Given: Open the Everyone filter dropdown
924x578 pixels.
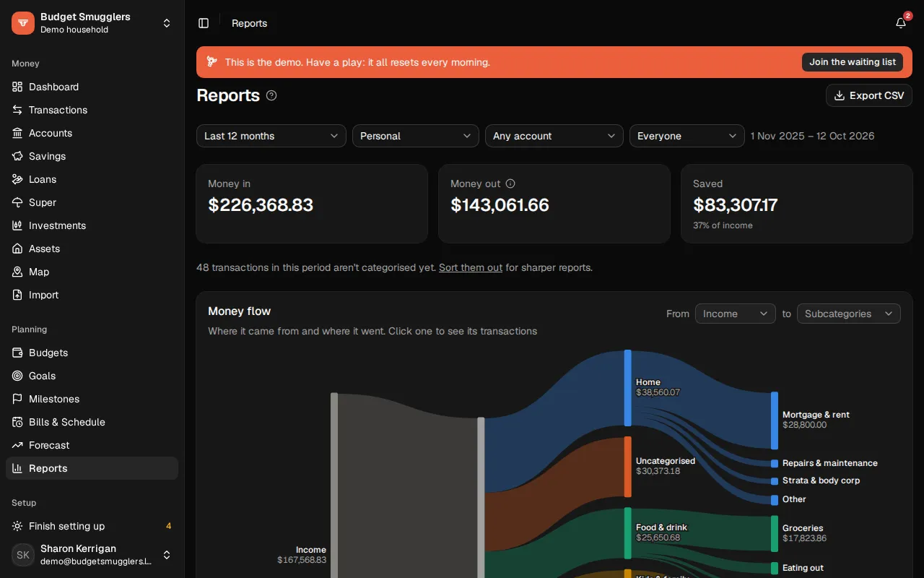Looking at the screenshot, I should point(687,136).
